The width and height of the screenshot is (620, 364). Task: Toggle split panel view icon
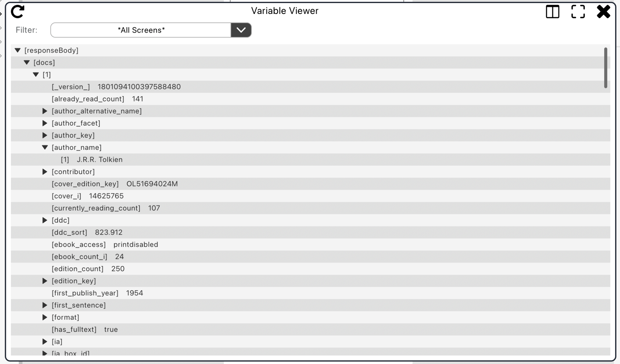click(552, 12)
